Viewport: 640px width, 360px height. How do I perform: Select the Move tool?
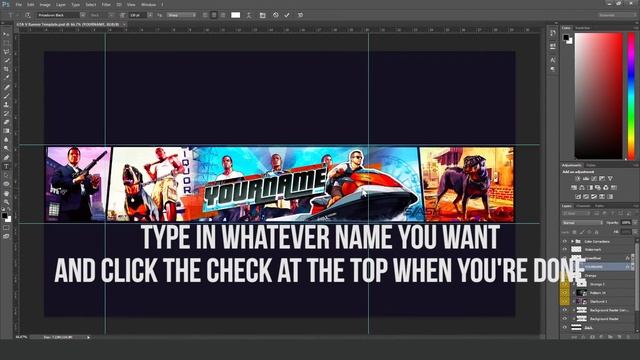[x=6, y=34]
